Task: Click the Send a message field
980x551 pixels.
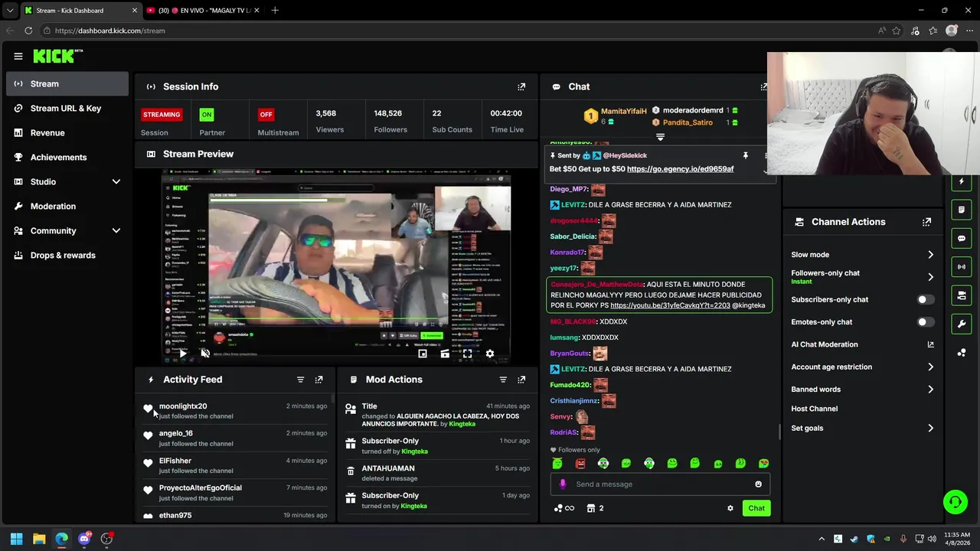Action: (659, 484)
